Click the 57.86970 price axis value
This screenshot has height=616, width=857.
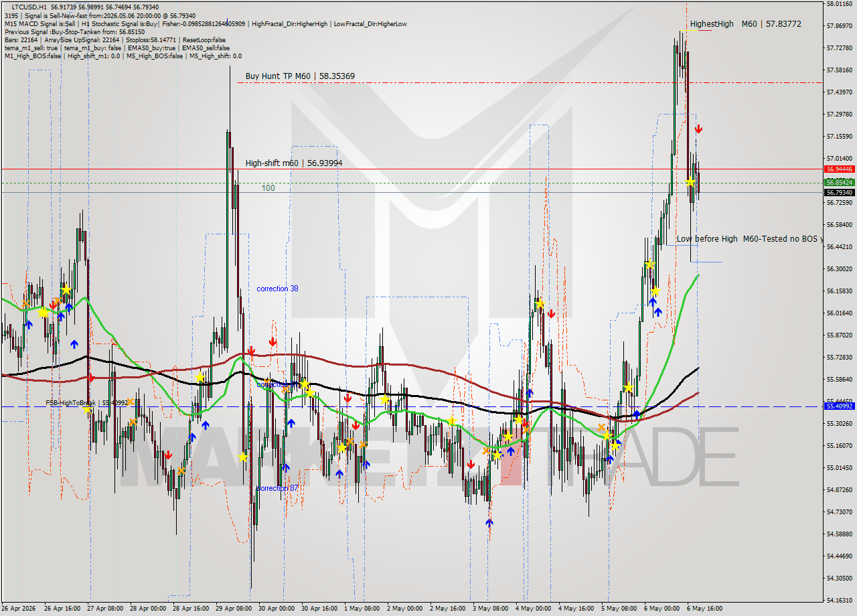(839, 26)
